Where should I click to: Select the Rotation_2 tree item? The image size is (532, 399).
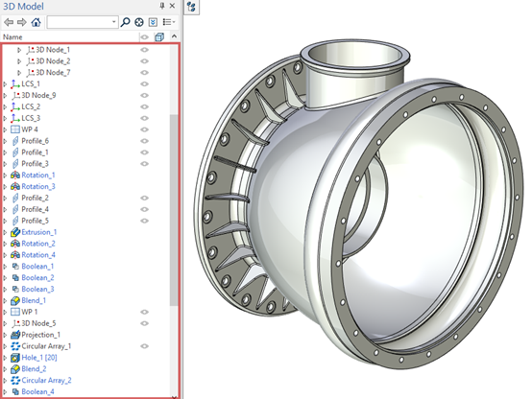pos(38,244)
